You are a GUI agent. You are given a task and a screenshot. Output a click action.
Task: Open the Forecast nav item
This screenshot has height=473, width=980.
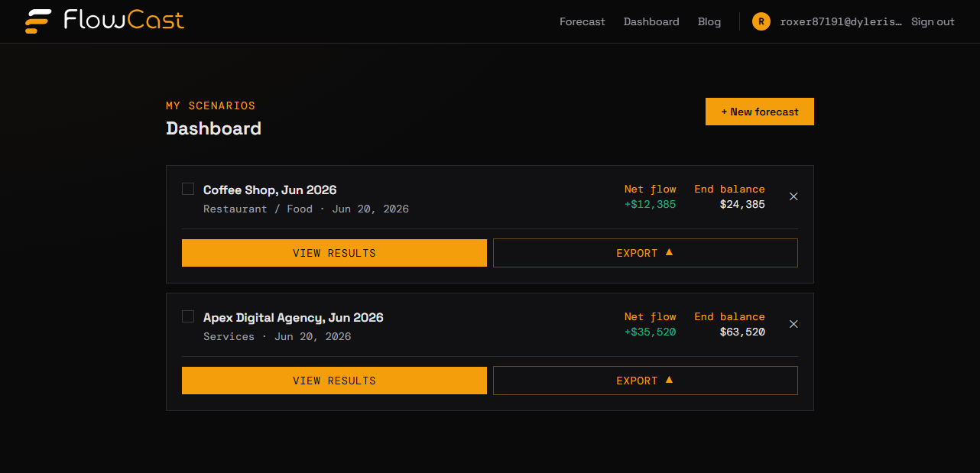[x=582, y=21]
